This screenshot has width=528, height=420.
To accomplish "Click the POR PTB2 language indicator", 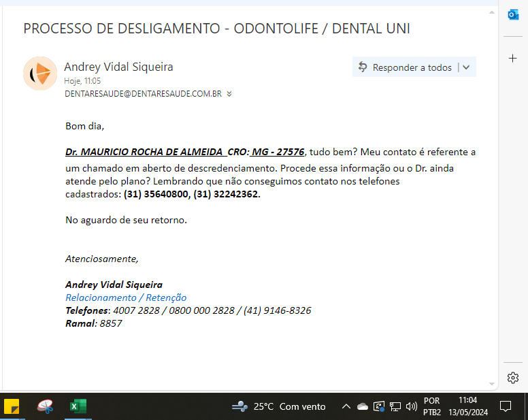I will (x=432, y=406).
